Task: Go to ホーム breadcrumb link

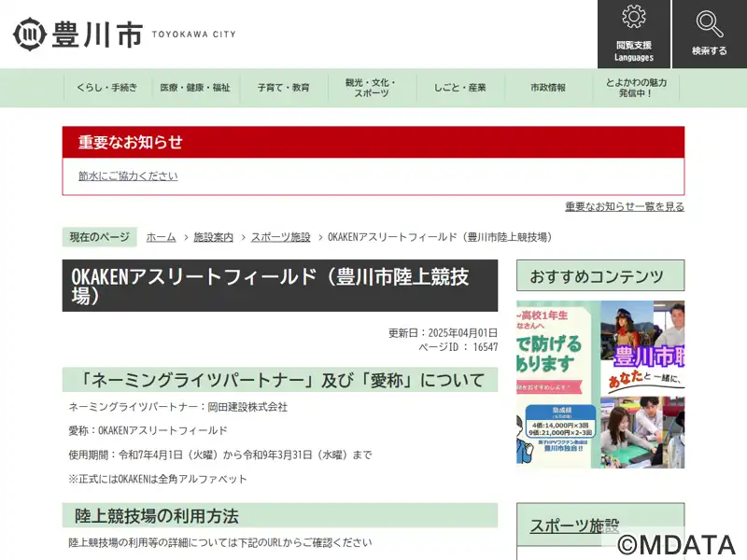Action: [x=161, y=237]
